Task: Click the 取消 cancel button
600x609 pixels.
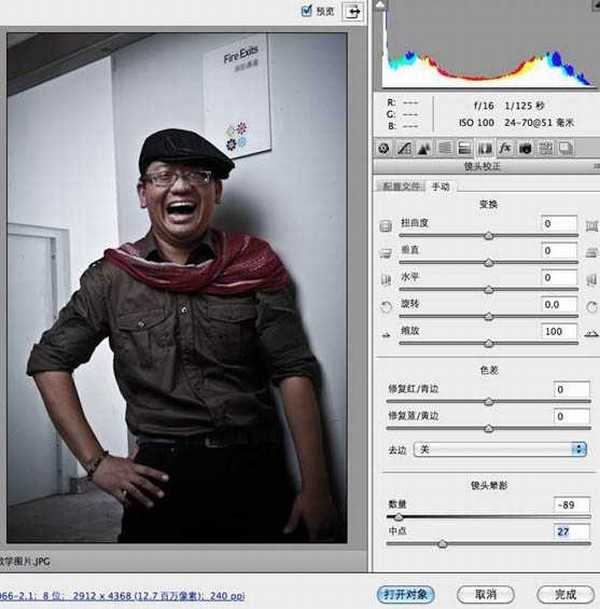Action: (x=486, y=594)
